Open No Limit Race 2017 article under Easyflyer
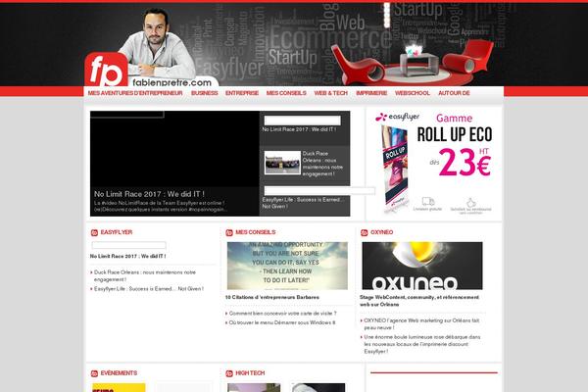588x392 pixels. coord(127,256)
